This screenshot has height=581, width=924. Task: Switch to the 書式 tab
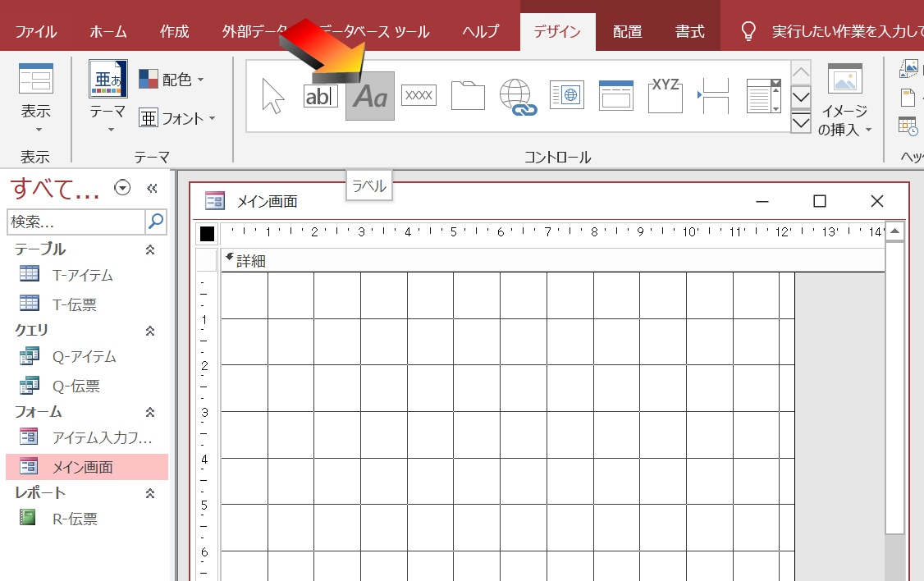click(689, 31)
